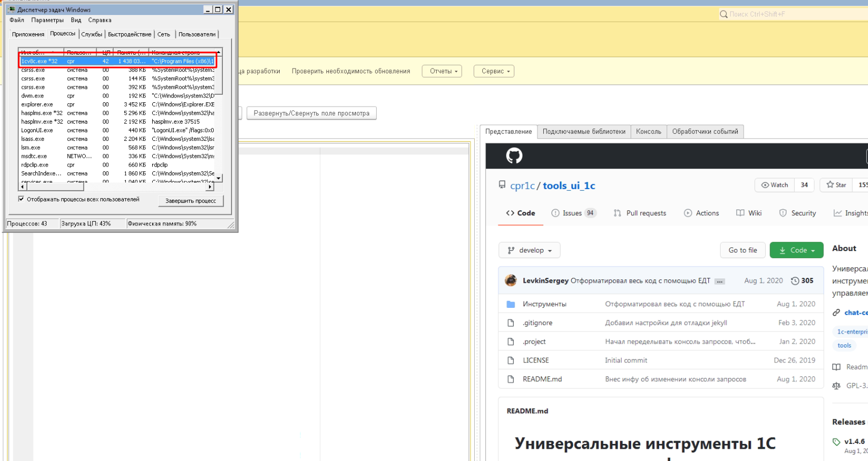Click the v1.4.6 release tag icon
The width and height of the screenshot is (868, 461).
pyautogui.click(x=836, y=442)
